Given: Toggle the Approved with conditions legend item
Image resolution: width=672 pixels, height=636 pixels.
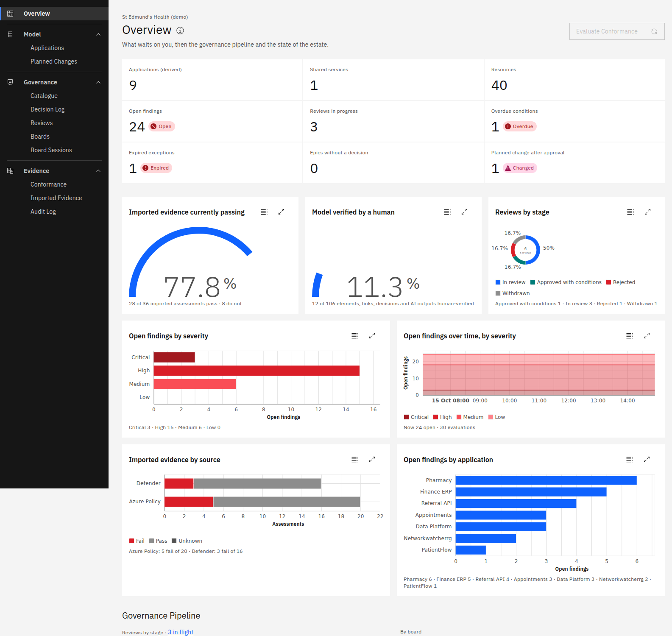Looking at the screenshot, I should pos(566,282).
